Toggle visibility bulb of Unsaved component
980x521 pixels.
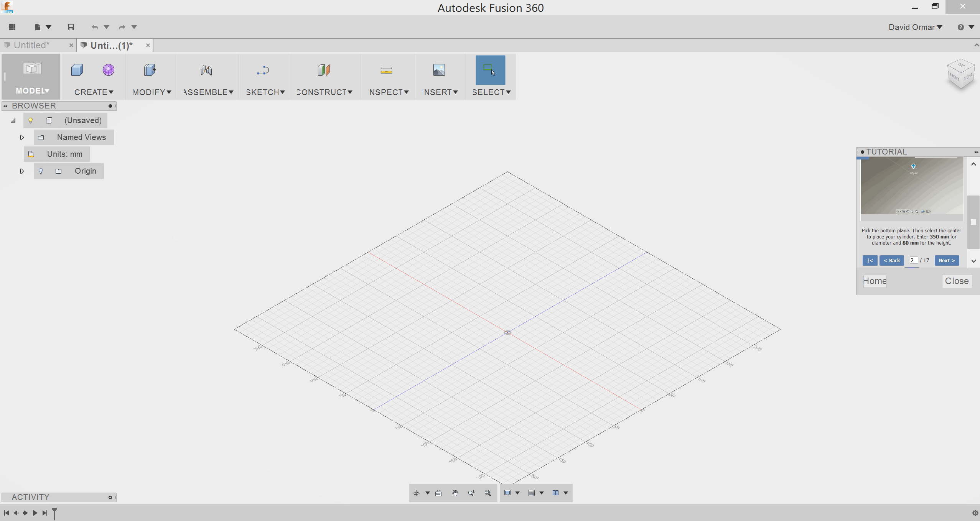[x=31, y=120]
